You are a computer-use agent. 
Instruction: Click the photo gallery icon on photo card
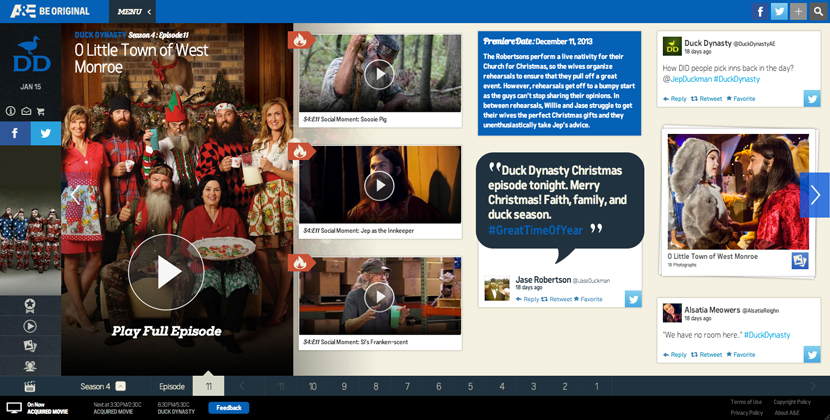pyautogui.click(x=800, y=260)
